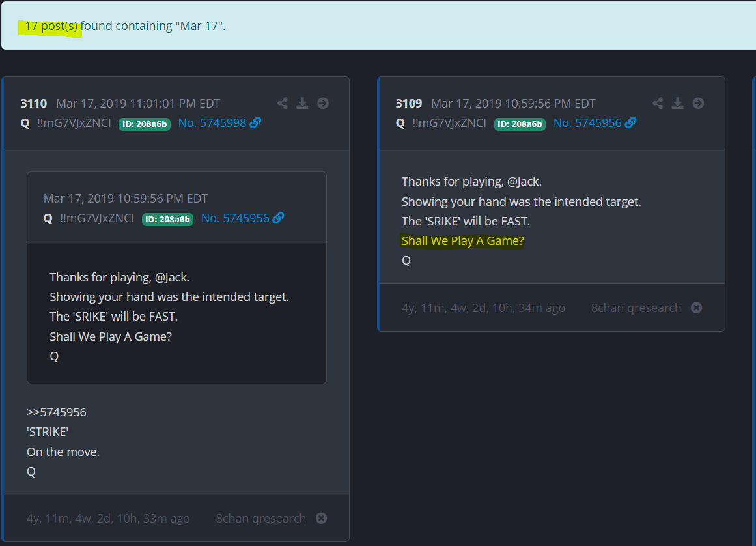Share post 3110

pyautogui.click(x=283, y=103)
